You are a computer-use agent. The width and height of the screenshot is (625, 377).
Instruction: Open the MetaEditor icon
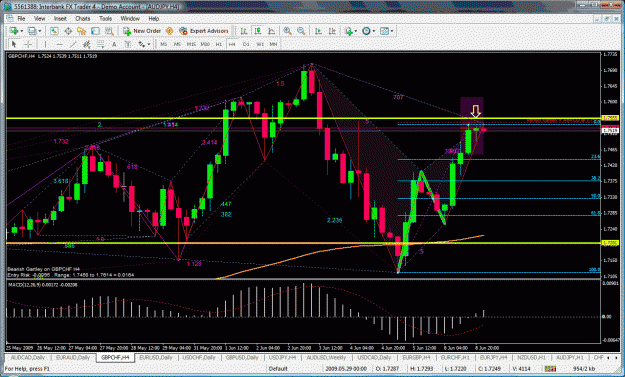click(169, 31)
